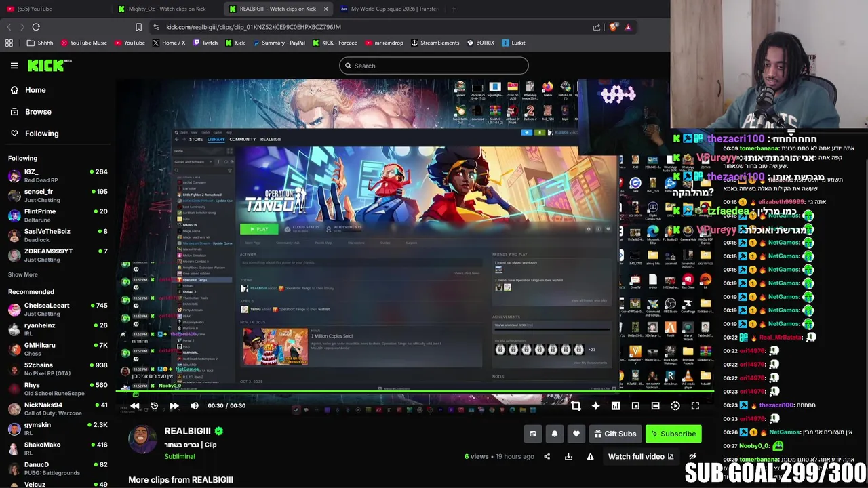Open the REALBIGIII channel name link
The width and height of the screenshot is (868, 488).
[187, 431]
